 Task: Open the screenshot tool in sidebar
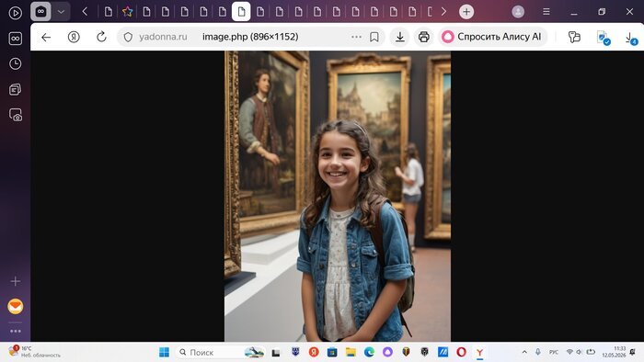pyautogui.click(x=16, y=115)
